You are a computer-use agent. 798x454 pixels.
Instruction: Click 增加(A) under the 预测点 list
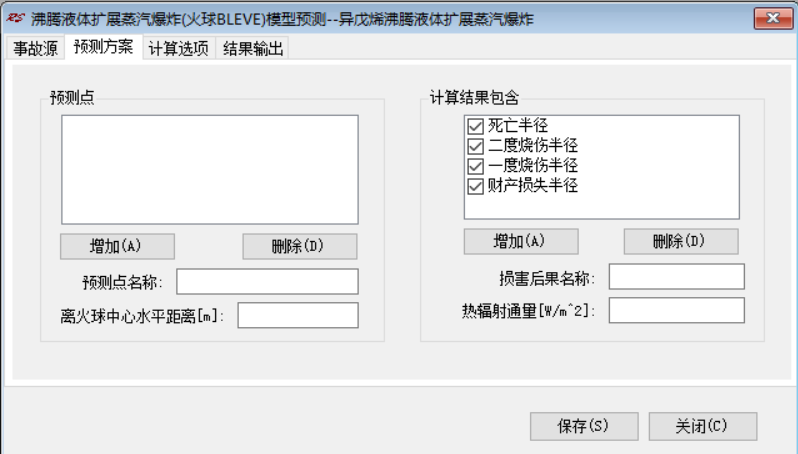[x=118, y=246]
